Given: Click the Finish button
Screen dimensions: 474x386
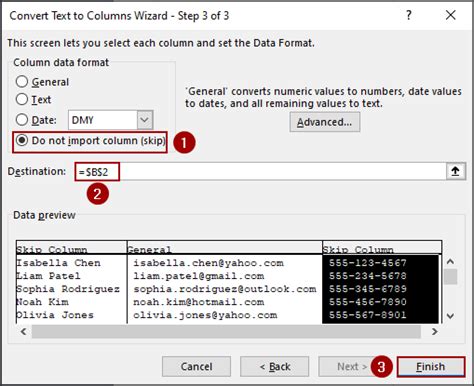Looking at the screenshot, I should click(x=431, y=367).
